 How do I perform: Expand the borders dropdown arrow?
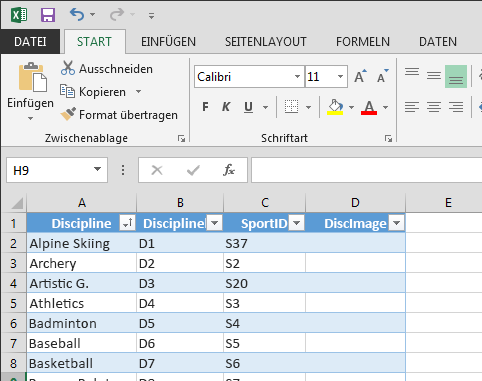pos(309,107)
